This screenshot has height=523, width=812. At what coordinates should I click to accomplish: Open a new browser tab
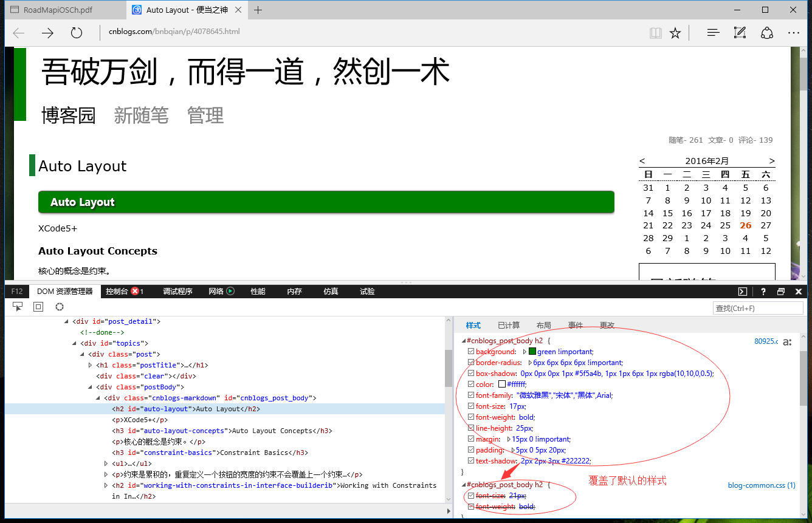(258, 10)
